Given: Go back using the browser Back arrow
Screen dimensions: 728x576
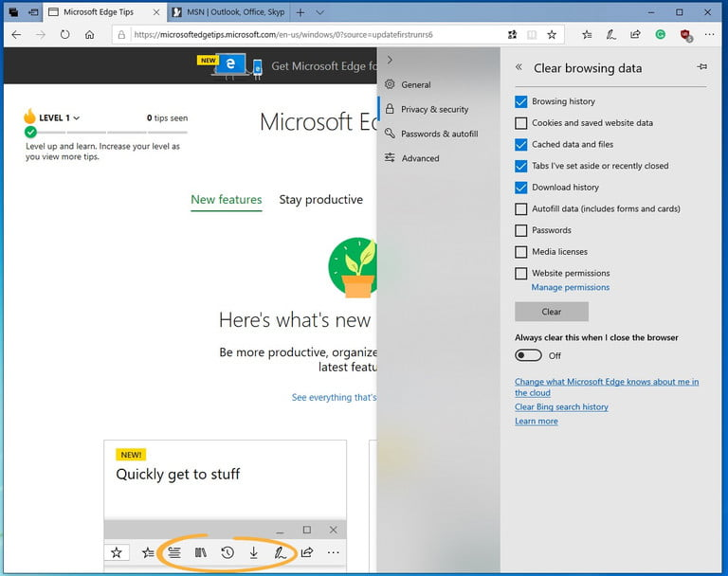Looking at the screenshot, I should click(16, 34).
